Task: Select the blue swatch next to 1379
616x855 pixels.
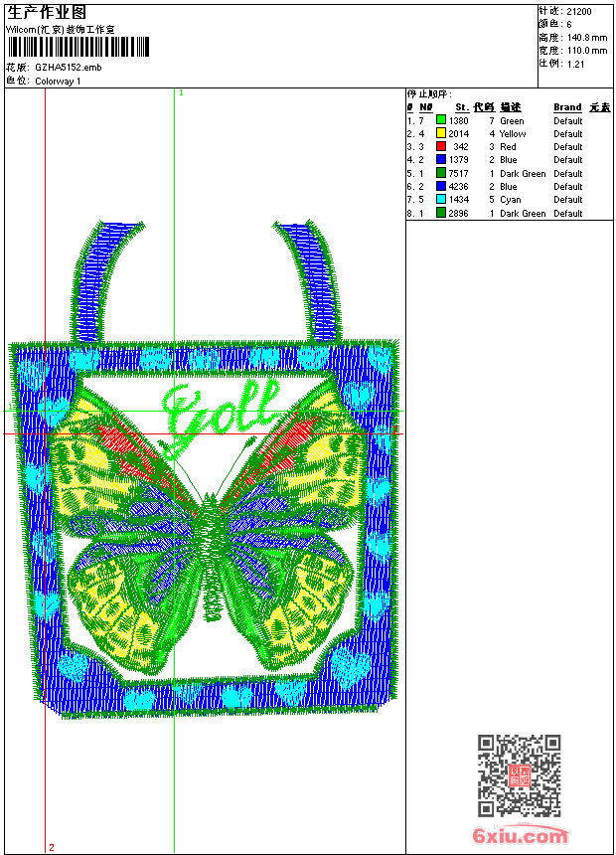Action: pyautogui.click(x=441, y=159)
